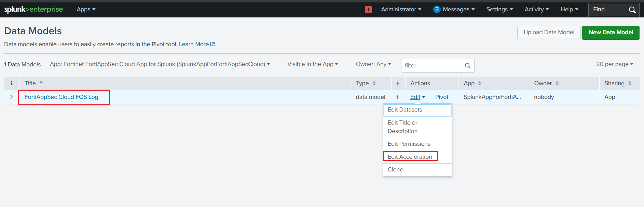Click the Splunk enterprise logo

(33, 9)
